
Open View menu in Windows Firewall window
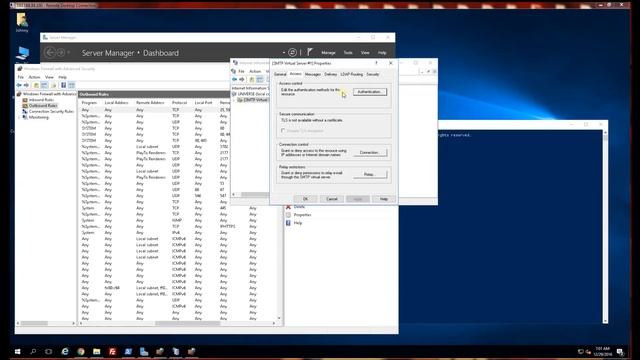pyautogui.click(x=49, y=77)
